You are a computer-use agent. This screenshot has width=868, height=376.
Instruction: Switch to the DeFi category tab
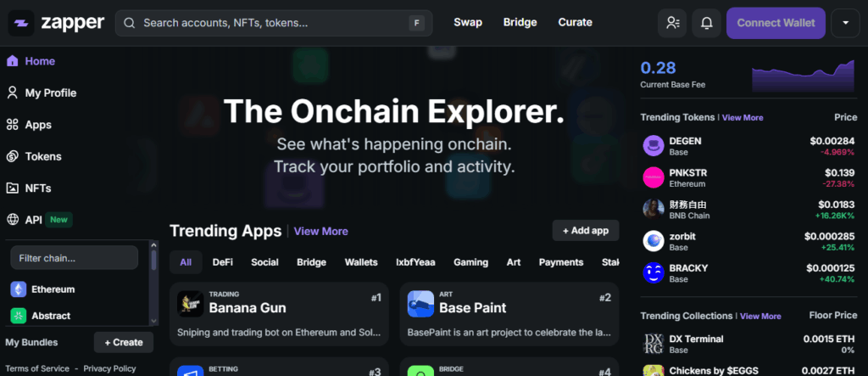[222, 262]
